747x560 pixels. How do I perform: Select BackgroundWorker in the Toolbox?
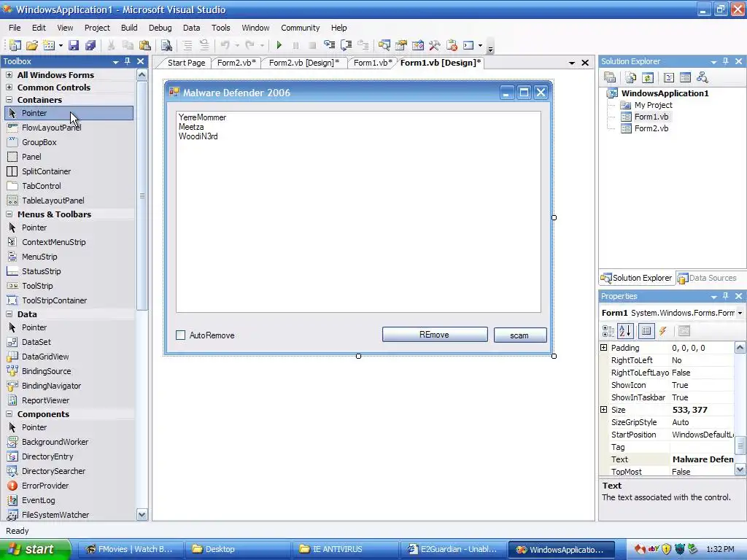(x=55, y=442)
